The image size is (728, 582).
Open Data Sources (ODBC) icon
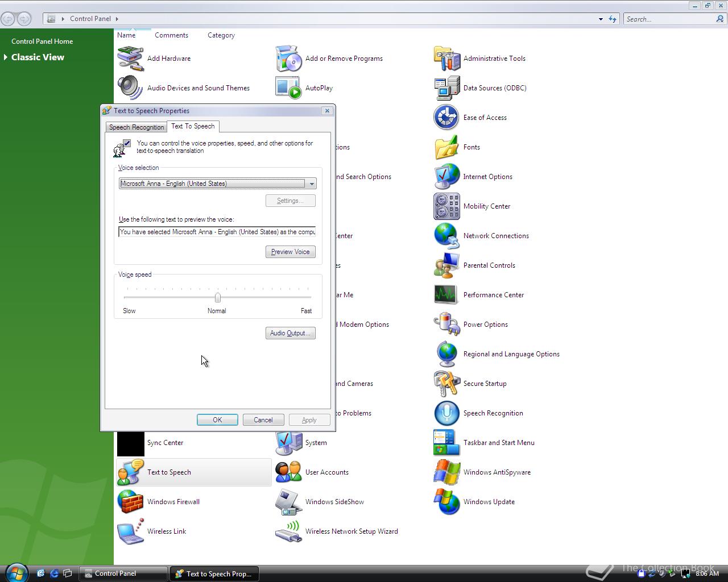446,88
